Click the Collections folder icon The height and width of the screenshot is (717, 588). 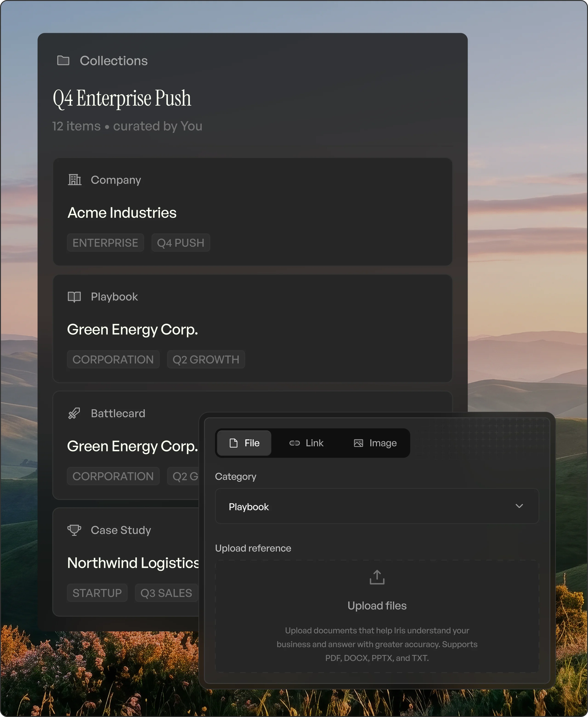click(63, 61)
